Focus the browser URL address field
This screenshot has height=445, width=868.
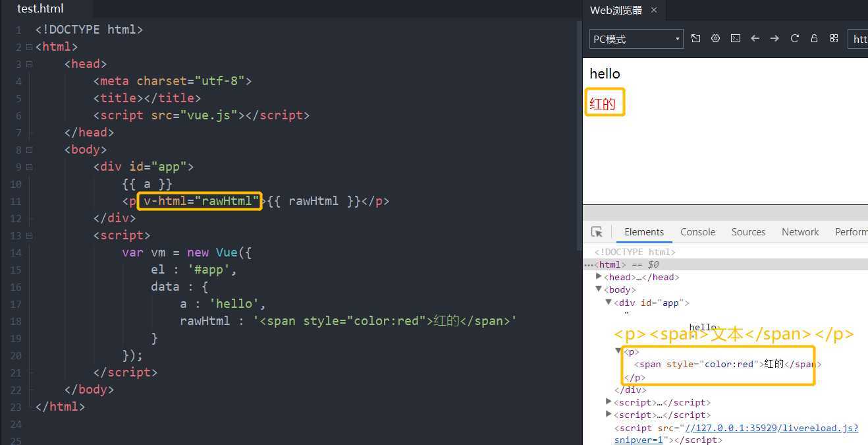point(858,39)
